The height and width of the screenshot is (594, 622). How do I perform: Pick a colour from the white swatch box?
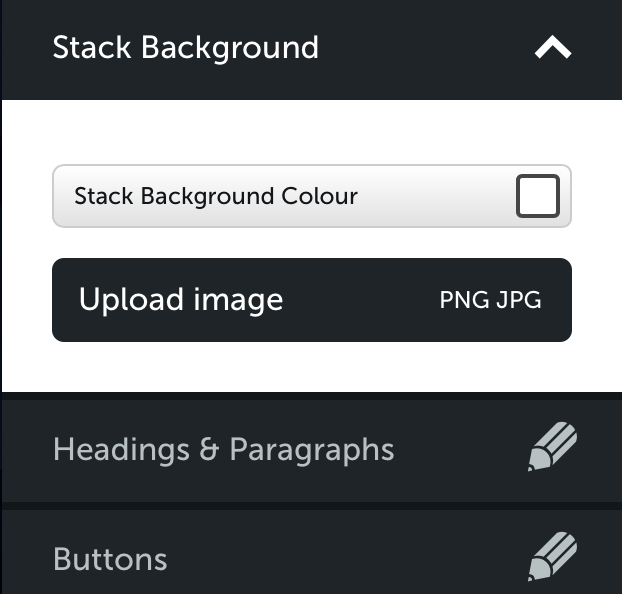coord(538,196)
